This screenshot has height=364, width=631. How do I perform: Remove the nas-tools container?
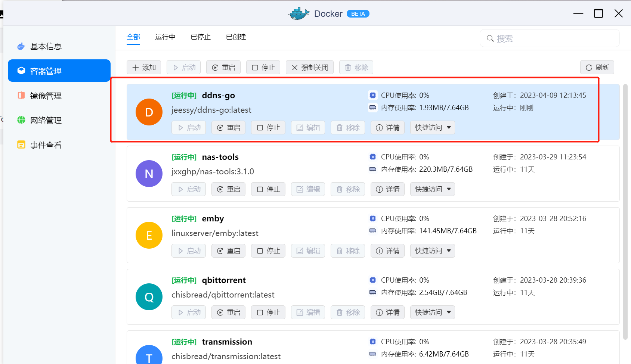pos(348,189)
